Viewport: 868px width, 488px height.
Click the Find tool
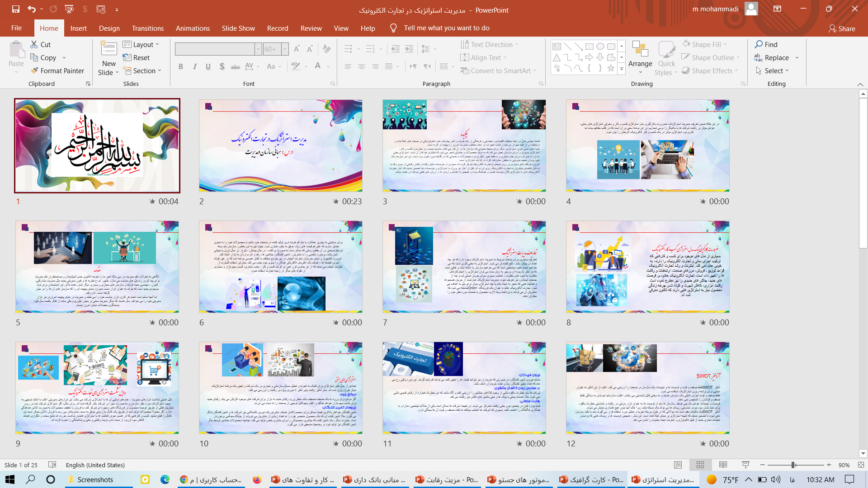766,44
